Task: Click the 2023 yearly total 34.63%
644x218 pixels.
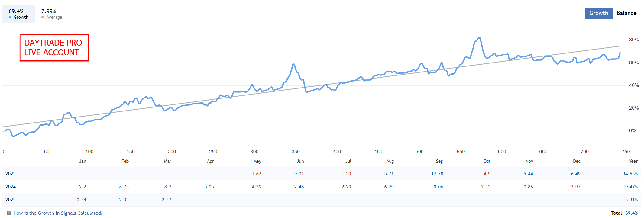Action: point(630,174)
